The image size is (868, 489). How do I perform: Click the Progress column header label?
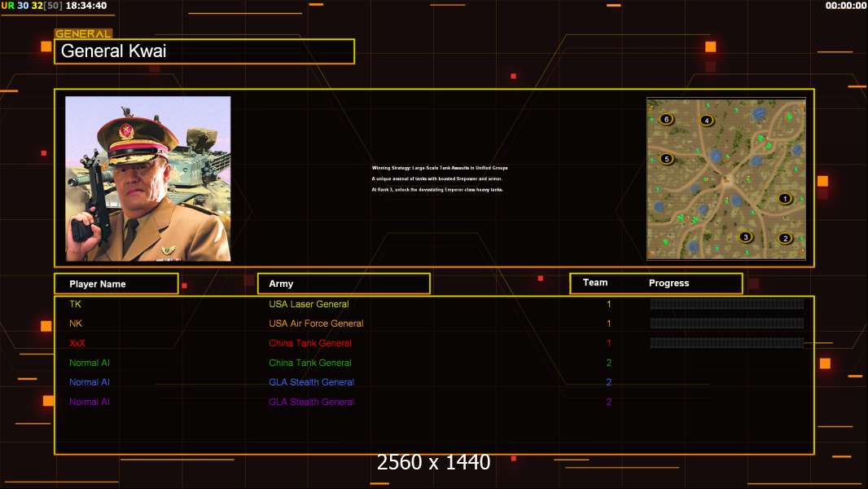pos(669,284)
